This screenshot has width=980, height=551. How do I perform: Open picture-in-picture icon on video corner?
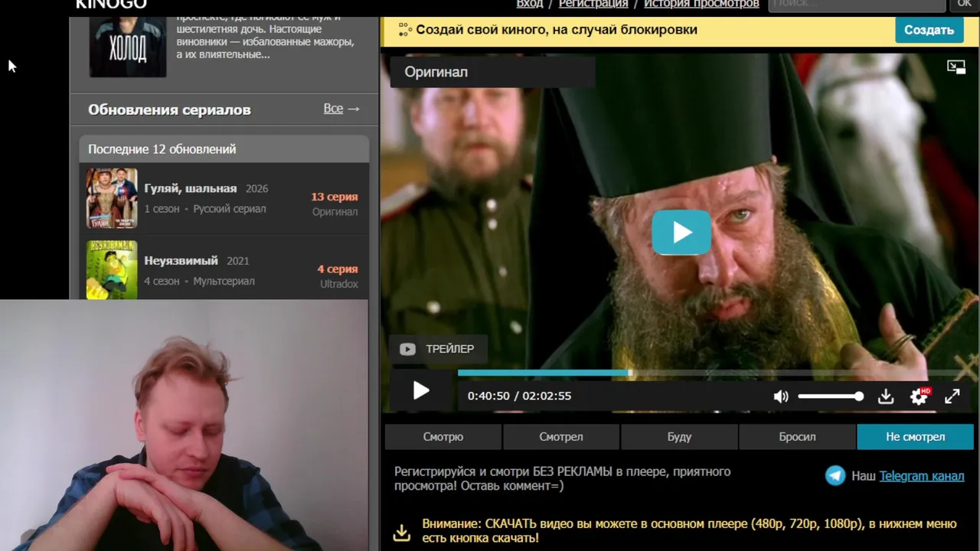point(956,67)
